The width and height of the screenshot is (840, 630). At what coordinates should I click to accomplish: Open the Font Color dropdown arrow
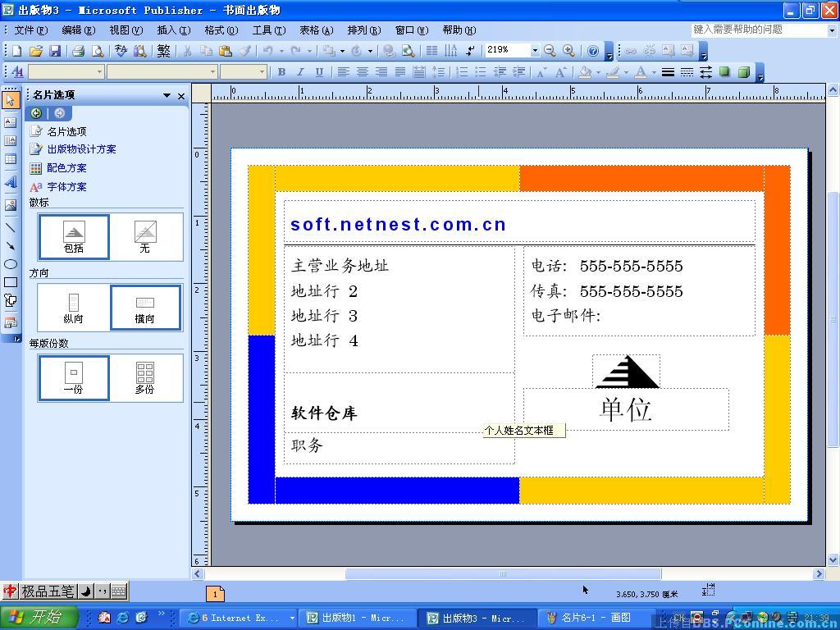tap(654, 72)
